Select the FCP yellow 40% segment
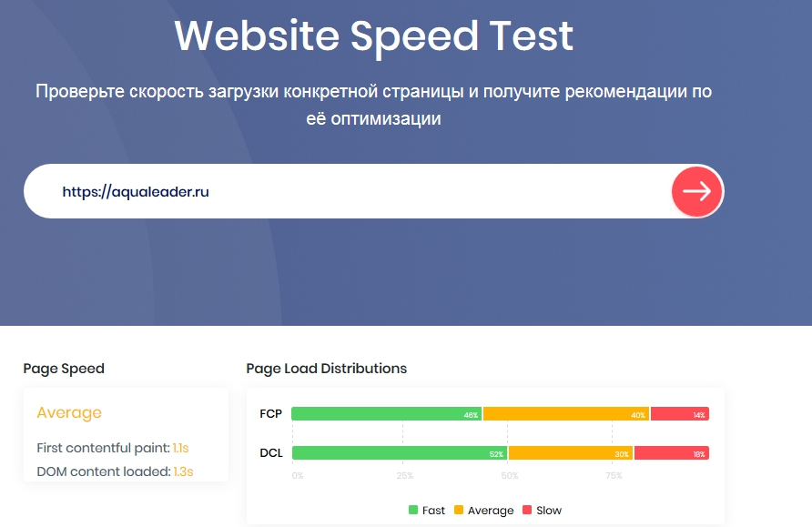812x527 pixels. coord(565,414)
